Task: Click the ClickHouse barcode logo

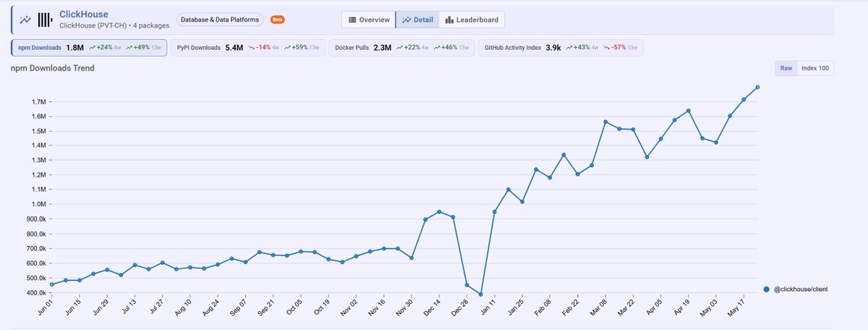Action: (45, 20)
